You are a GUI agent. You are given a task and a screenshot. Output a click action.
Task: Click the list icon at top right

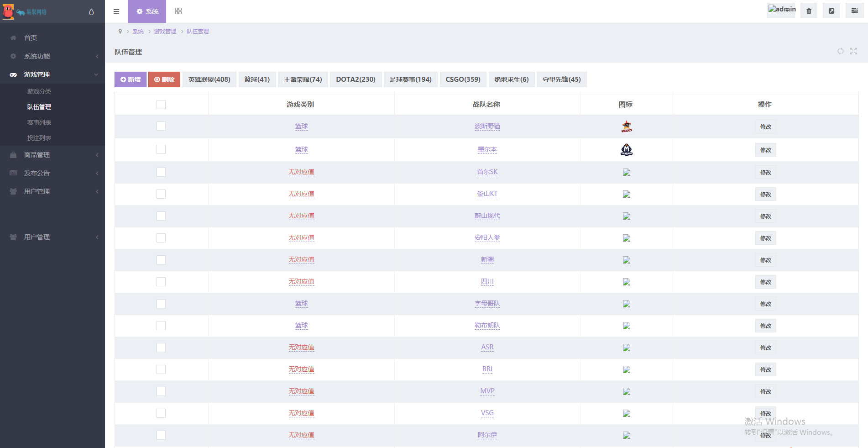click(854, 11)
